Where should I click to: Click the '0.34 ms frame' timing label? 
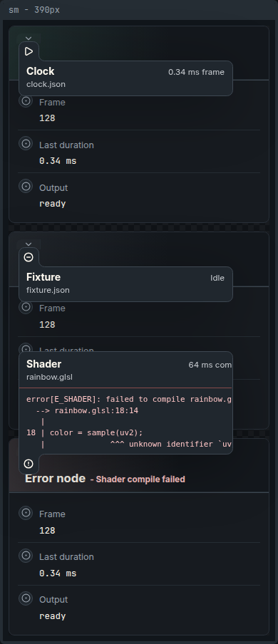click(196, 72)
